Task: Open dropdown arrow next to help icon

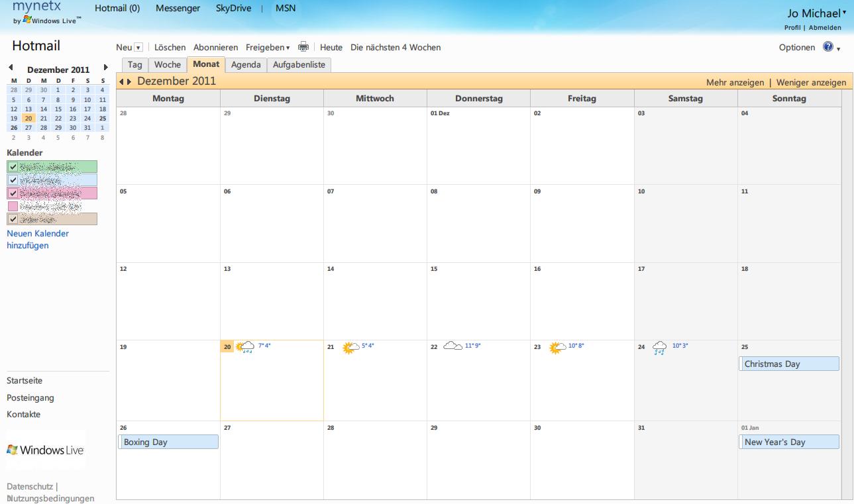Action: 838,49
